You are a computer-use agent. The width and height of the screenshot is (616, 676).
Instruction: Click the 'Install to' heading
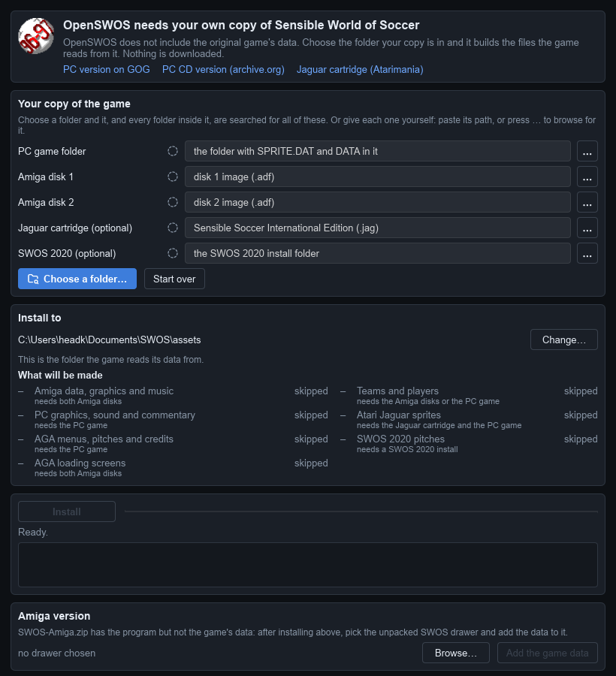coord(40,318)
